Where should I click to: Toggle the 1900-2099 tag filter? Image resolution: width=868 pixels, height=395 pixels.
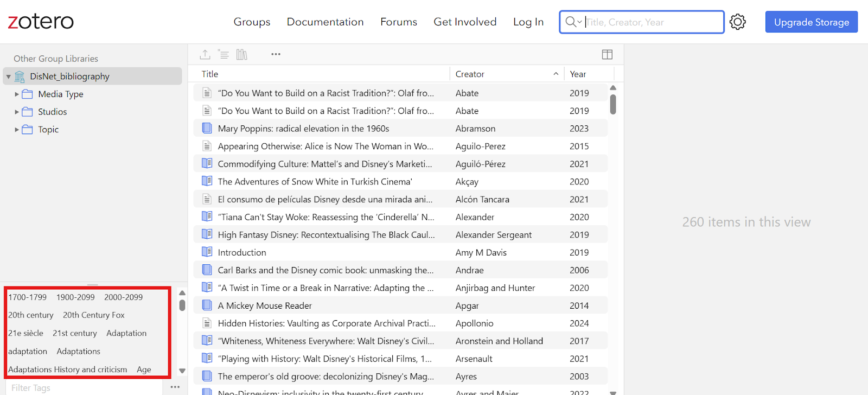[75, 297]
